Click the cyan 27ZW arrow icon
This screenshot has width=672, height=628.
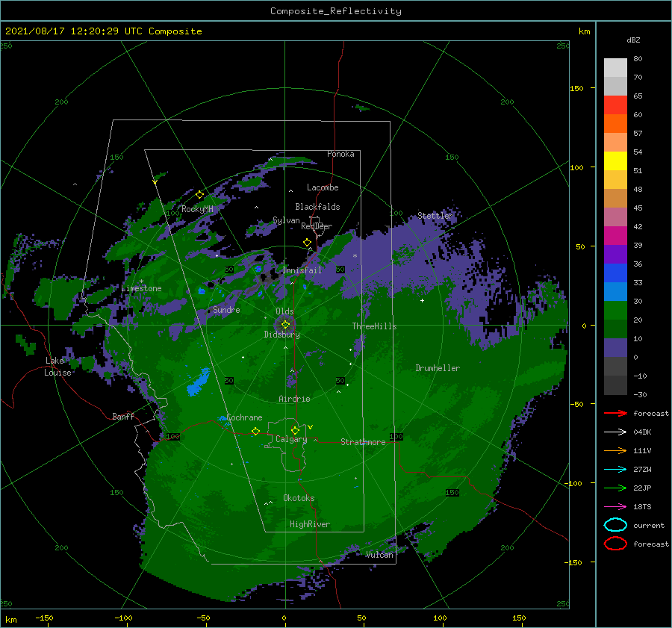pyautogui.click(x=615, y=469)
